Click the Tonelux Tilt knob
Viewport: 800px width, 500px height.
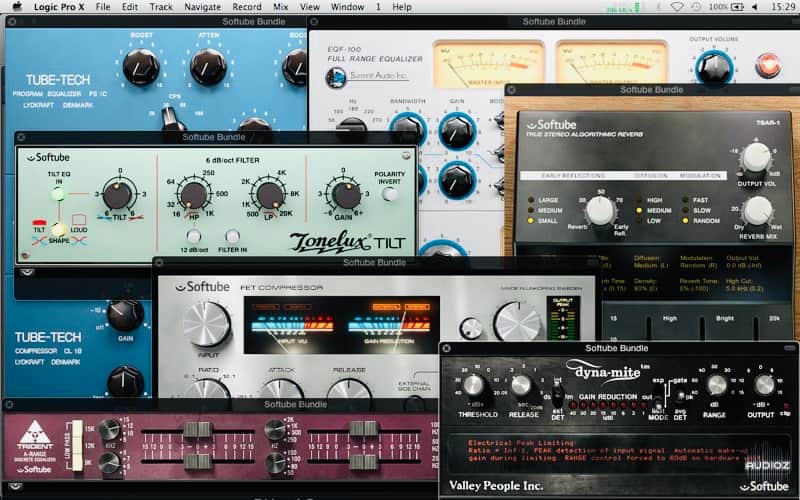(118, 194)
